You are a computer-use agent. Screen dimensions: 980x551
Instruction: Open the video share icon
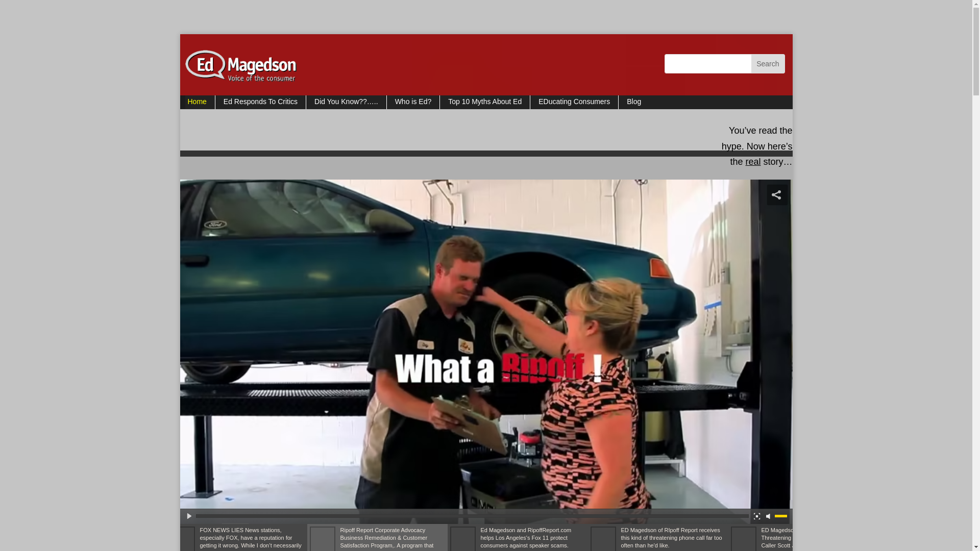coord(776,195)
